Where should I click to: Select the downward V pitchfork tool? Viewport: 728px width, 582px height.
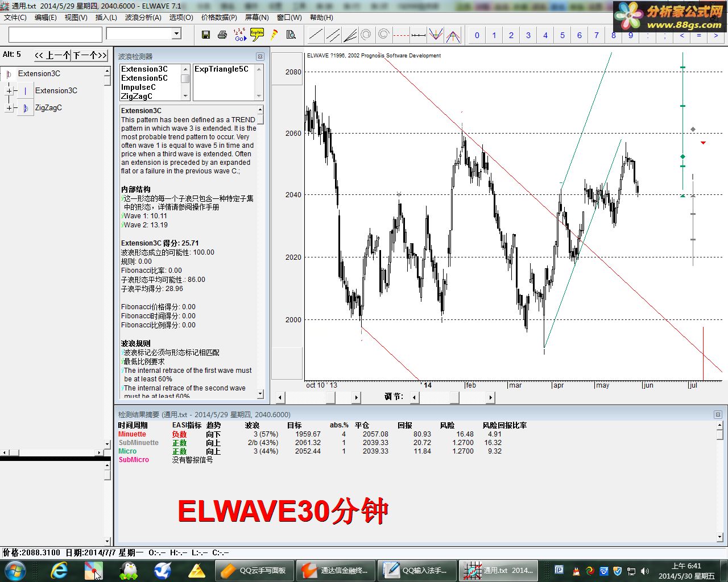click(x=436, y=35)
